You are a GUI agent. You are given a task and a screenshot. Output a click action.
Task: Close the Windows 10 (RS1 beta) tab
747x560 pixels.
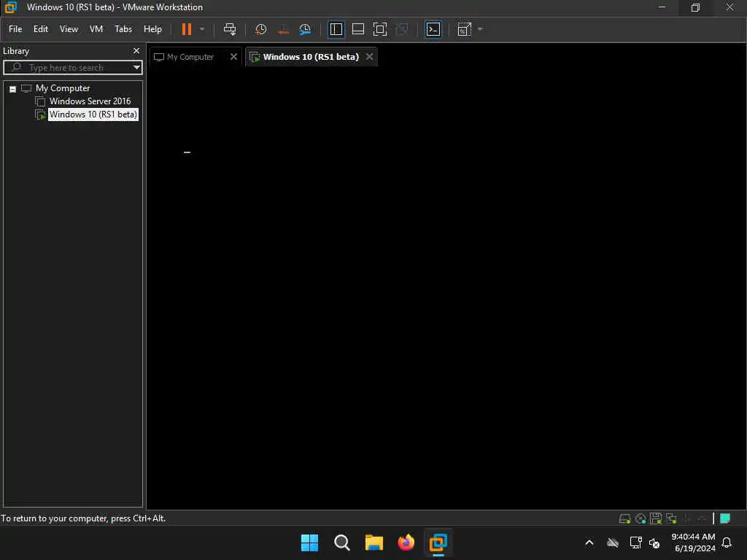369,57
